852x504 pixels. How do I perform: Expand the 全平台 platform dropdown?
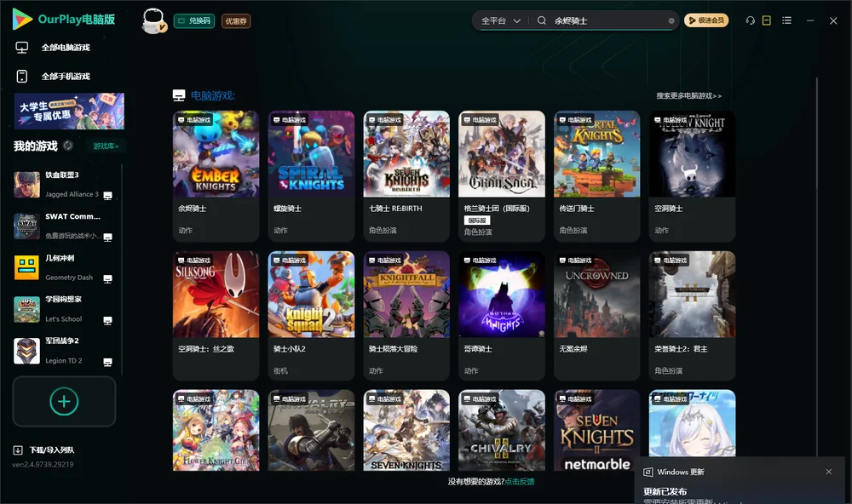500,20
